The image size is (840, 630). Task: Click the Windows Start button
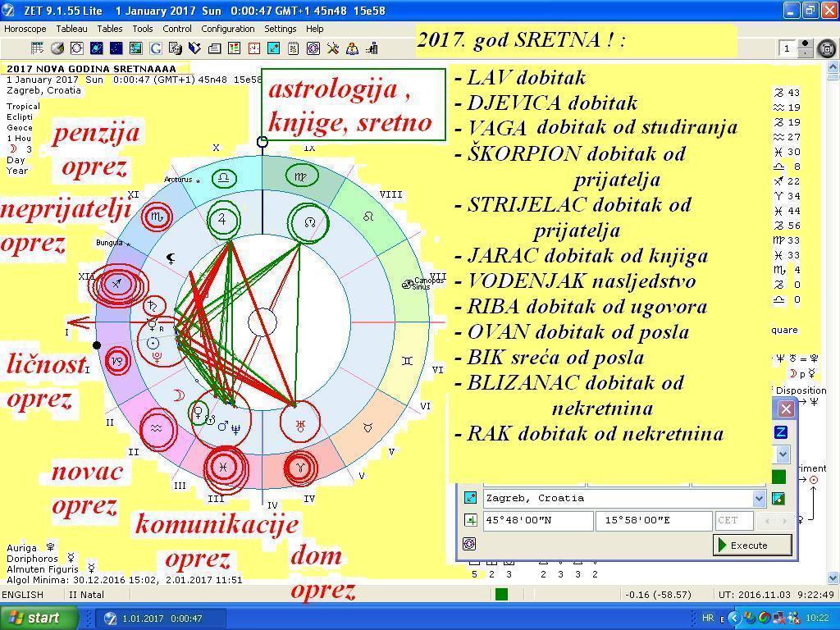[34, 618]
